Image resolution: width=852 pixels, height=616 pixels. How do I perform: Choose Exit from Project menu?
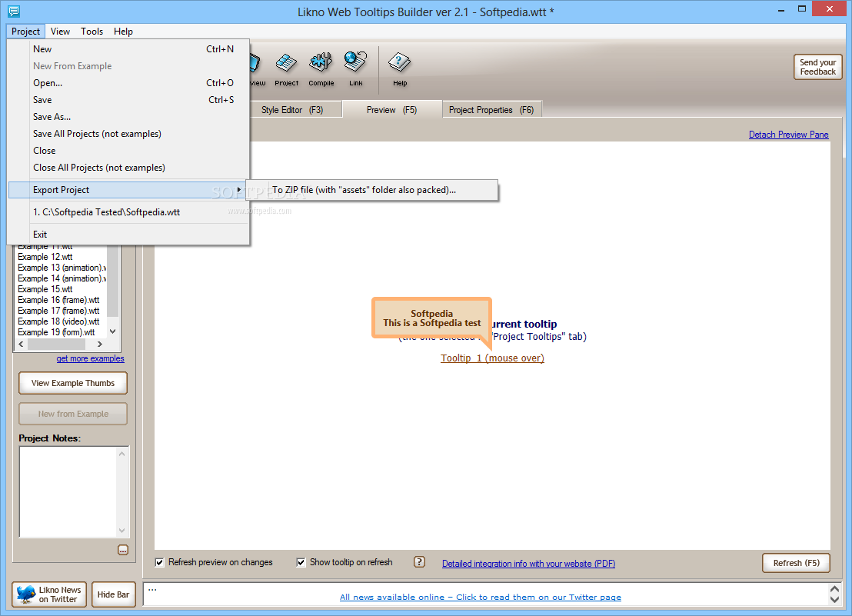(x=128, y=234)
